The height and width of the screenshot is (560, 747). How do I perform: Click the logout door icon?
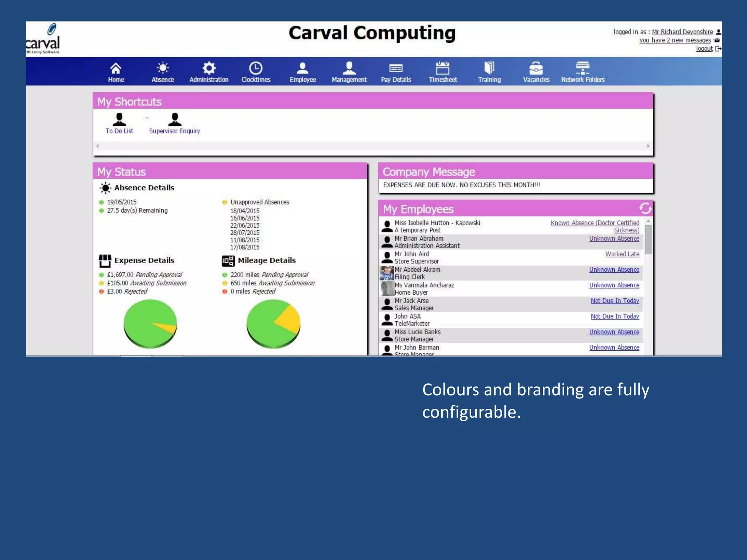[x=718, y=49]
